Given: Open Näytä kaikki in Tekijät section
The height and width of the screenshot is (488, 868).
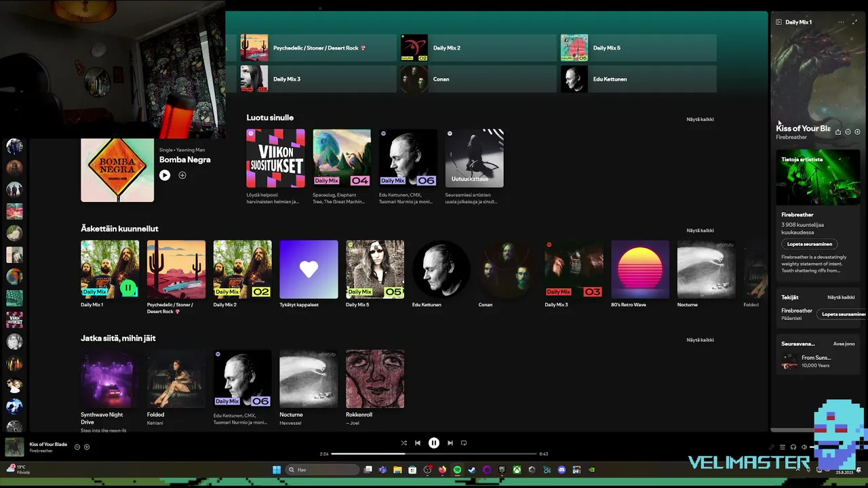Looking at the screenshot, I should 841,298.
